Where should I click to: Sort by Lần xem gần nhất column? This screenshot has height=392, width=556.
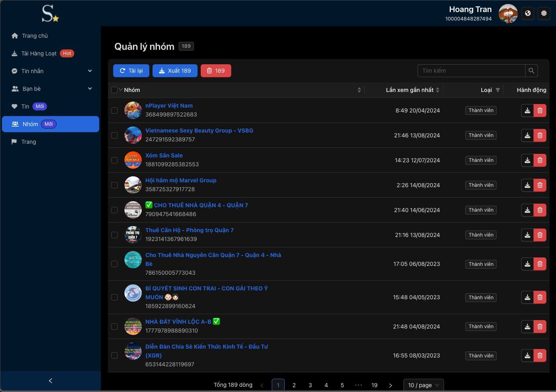tap(438, 90)
